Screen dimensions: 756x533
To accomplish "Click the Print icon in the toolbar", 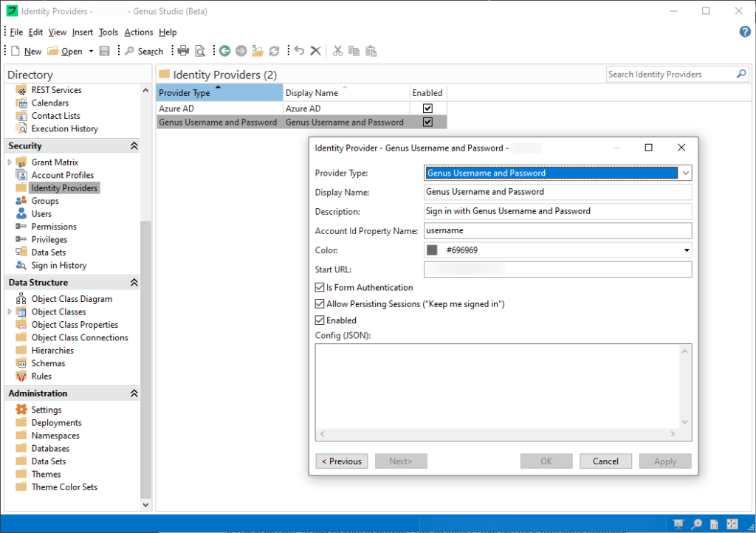I will 183,51.
